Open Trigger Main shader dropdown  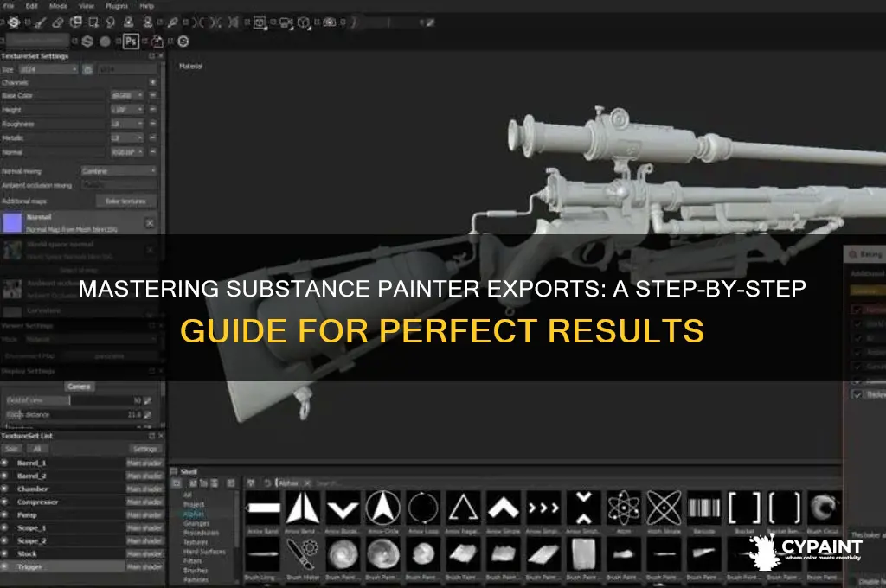coord(144,566)
